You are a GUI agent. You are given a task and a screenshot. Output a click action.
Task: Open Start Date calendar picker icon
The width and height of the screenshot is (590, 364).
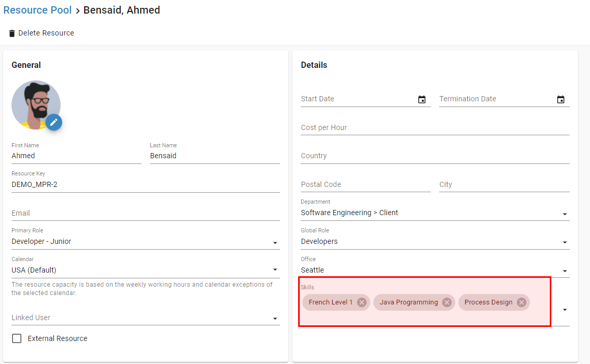point(422,99)
